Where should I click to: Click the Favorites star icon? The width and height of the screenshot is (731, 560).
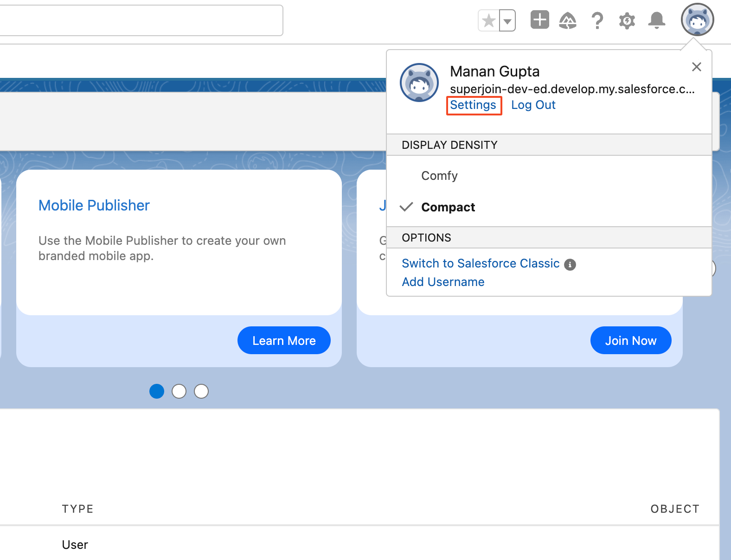point(489,21)
